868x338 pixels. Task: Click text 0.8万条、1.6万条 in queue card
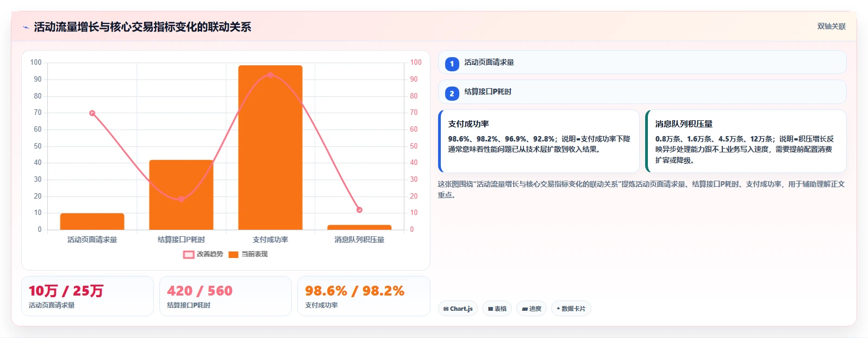684,139
